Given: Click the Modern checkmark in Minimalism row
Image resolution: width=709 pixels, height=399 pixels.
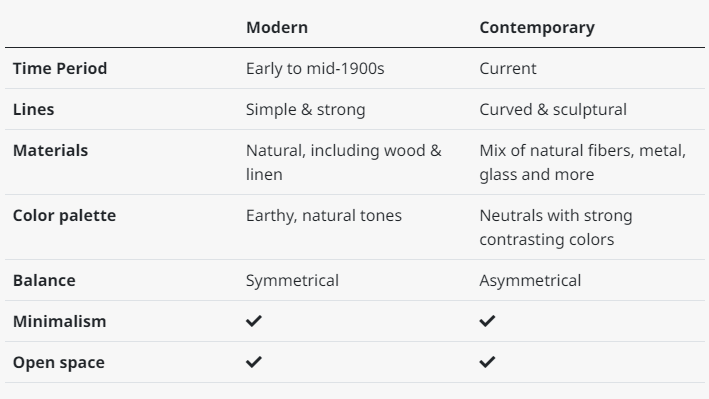Looking at the screenshot, I should coord(254,321).
